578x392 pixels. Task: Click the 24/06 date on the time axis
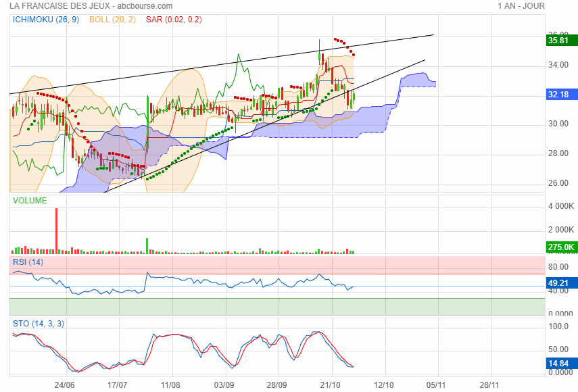[x=64, y=384]
